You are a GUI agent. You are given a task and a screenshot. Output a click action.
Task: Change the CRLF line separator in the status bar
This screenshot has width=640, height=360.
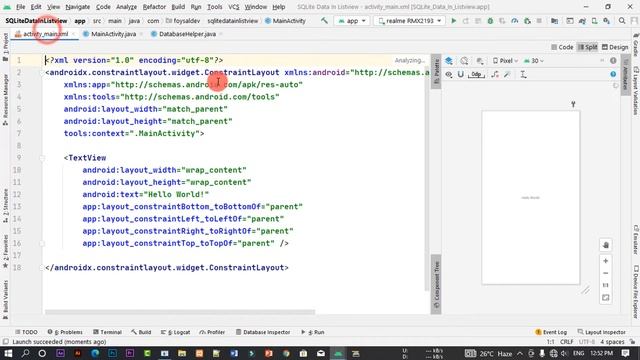[567, 342]
